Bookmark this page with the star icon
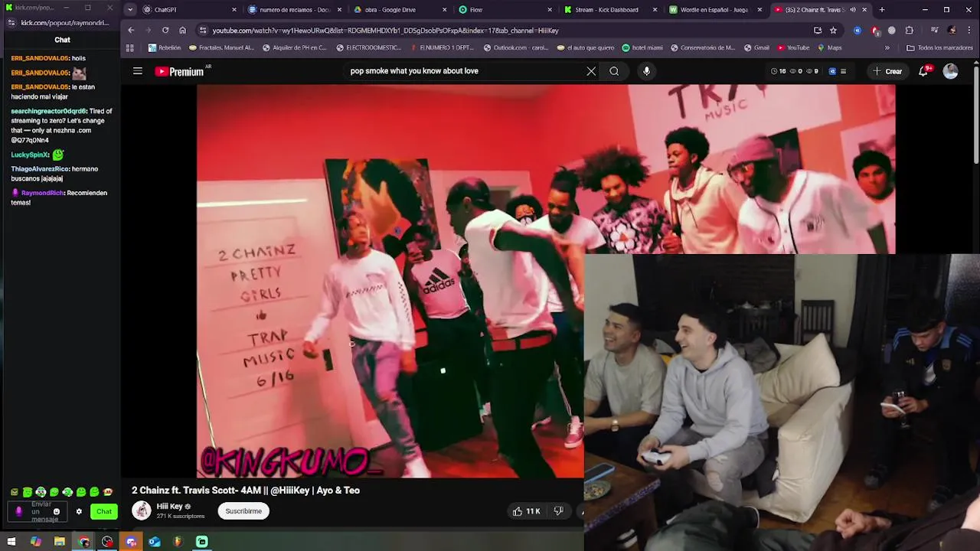Screen dimensions: 980x551 833,31
